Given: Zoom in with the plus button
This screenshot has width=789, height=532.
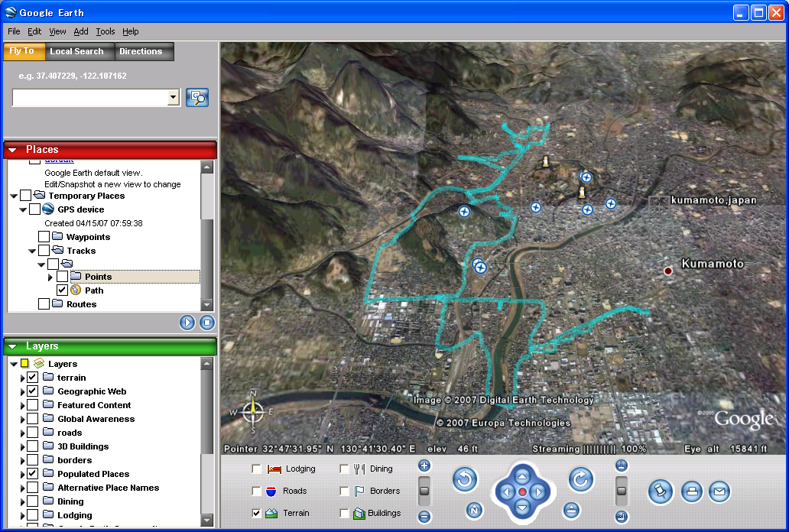Looking at the screenshot, I should tap(424, 465).
